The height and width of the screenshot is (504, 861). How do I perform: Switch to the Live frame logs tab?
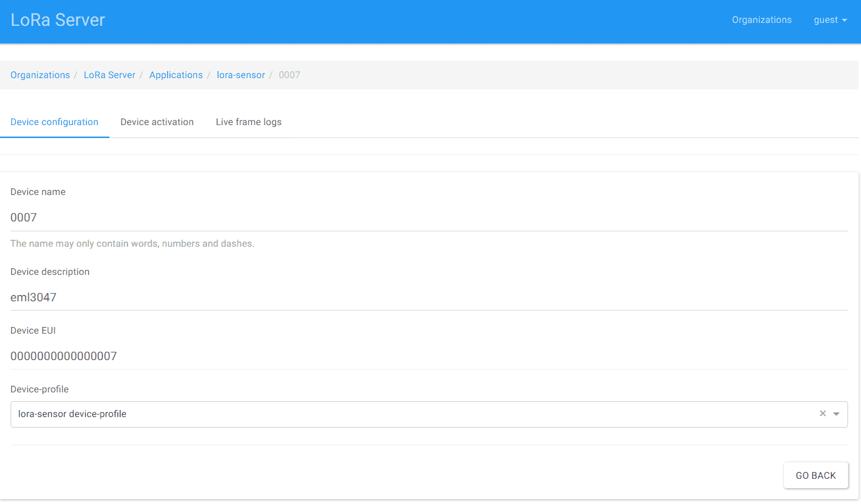[249, 122]
